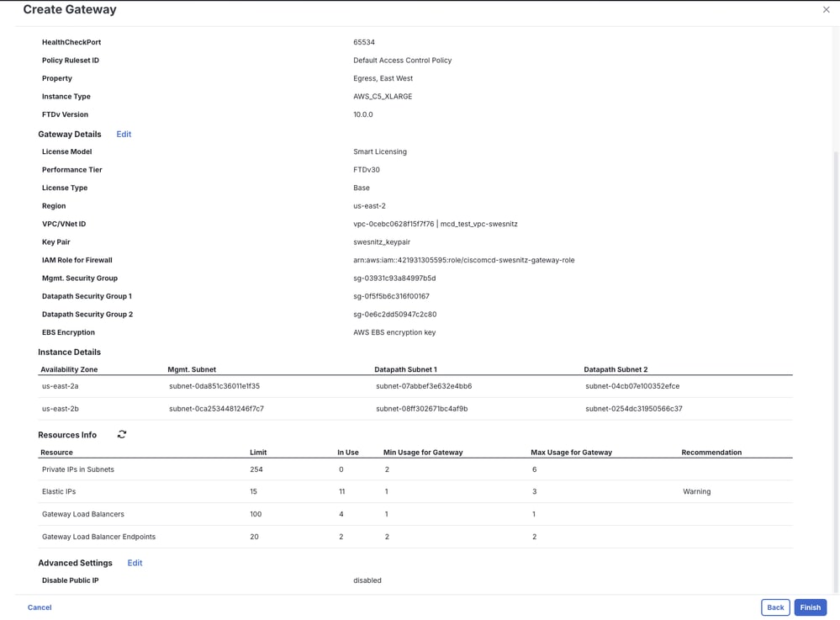This screenshot has height=620, width=840.
Task: Click the us-east-2 region value
Action: 370,206
